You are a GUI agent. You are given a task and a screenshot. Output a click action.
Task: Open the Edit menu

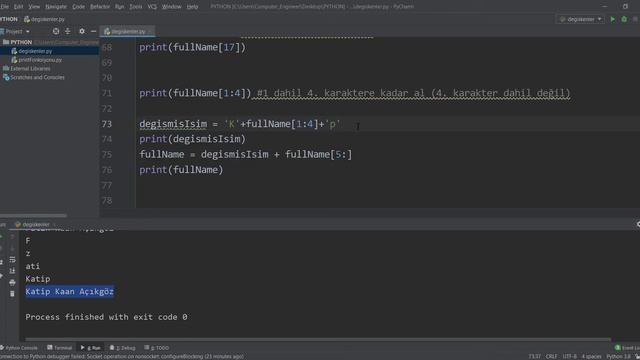pos(18,7)
